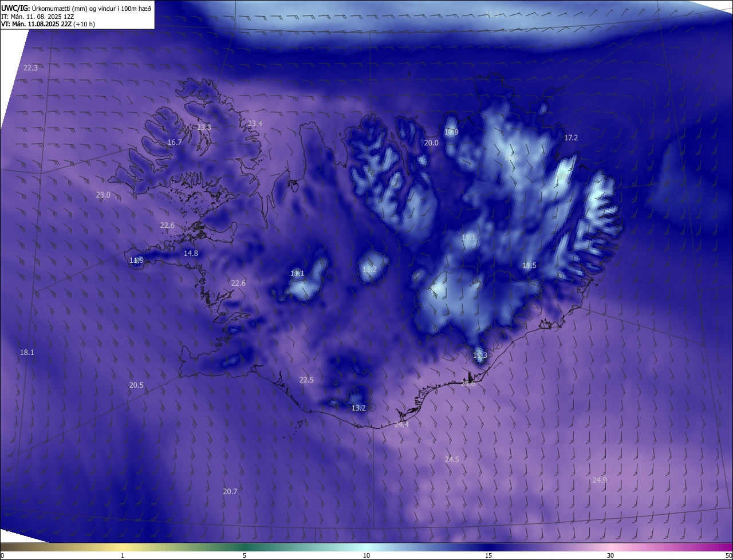Click the title text "UWC/IG: Úrkomumætti (mm)"
The image size is (733, 560).
(44, 8)
